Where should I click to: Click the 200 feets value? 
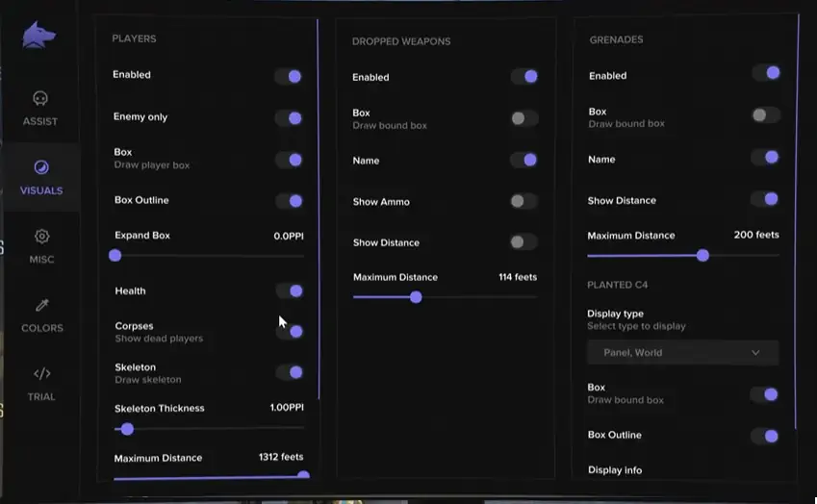coord(756,235)
